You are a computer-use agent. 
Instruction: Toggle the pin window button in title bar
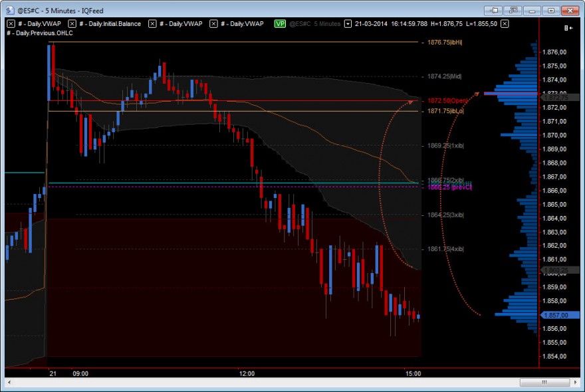click(493, 11)
